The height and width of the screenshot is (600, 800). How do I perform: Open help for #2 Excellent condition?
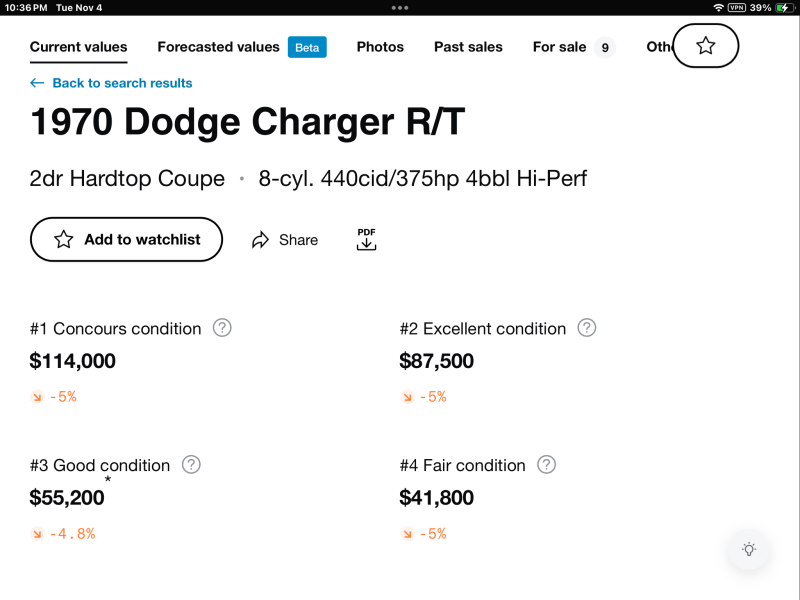587,328
